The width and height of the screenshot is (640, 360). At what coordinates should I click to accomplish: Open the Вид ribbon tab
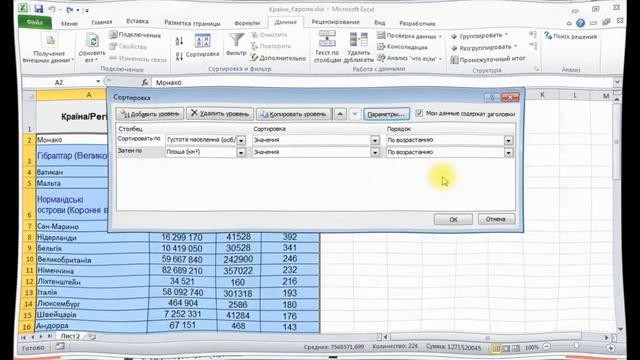click(380, 23)
